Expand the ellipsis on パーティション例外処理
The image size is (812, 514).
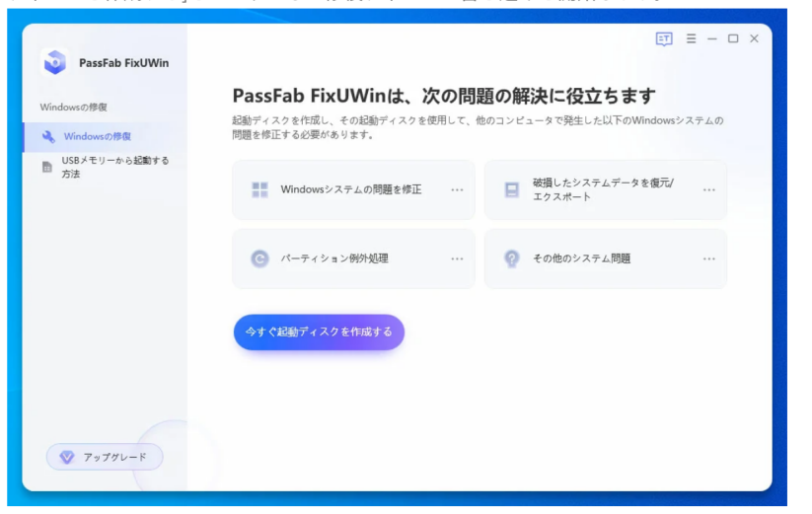tap(457, 258)
